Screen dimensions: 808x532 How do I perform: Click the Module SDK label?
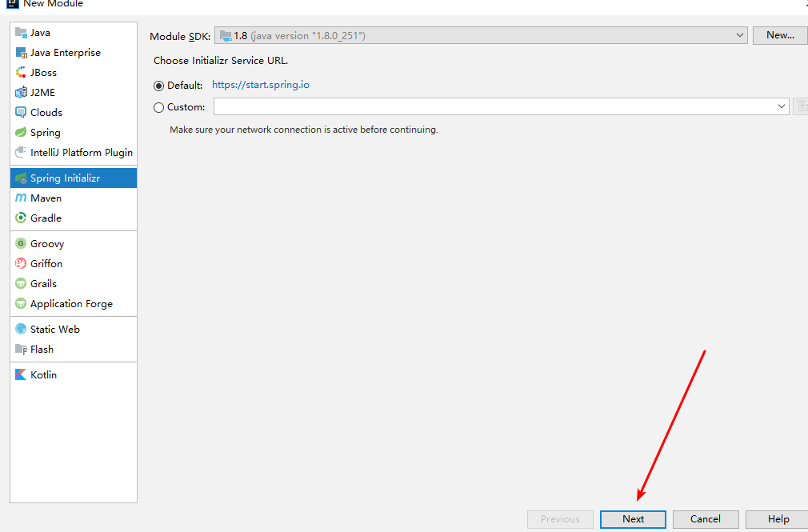click(x=180, y=37)
